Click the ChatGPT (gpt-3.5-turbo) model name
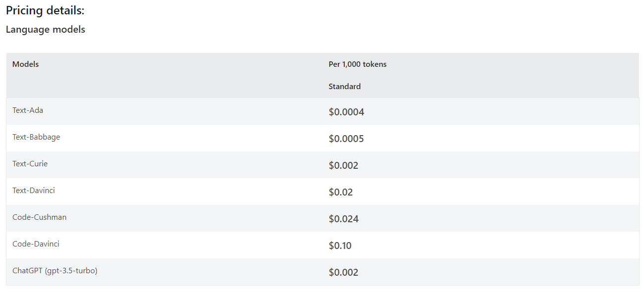The height and width of the screenshot is (297, 644). pos(55,271)
